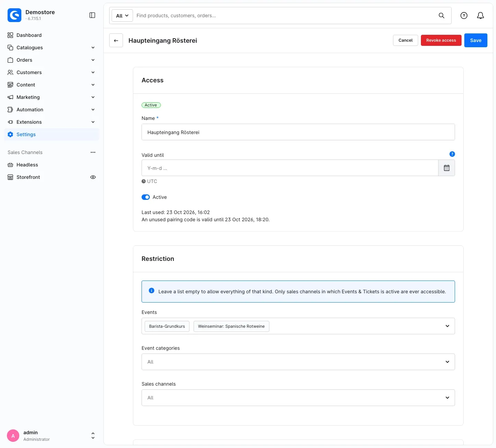496x448 pixels.
Task: Toggle the Active switch off
Action: 146,197
